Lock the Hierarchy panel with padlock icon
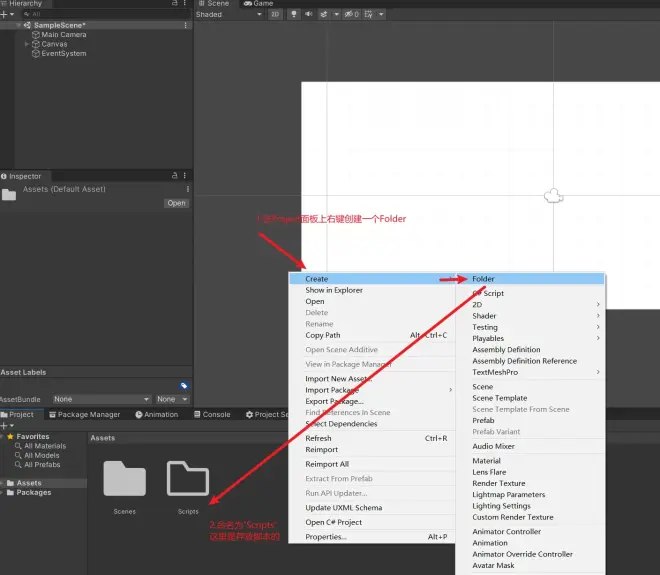 [175, 3]
